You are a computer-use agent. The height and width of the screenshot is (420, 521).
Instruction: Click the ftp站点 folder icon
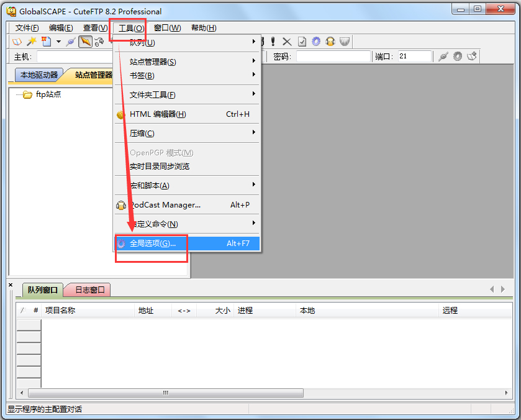[x=27, y=95]
